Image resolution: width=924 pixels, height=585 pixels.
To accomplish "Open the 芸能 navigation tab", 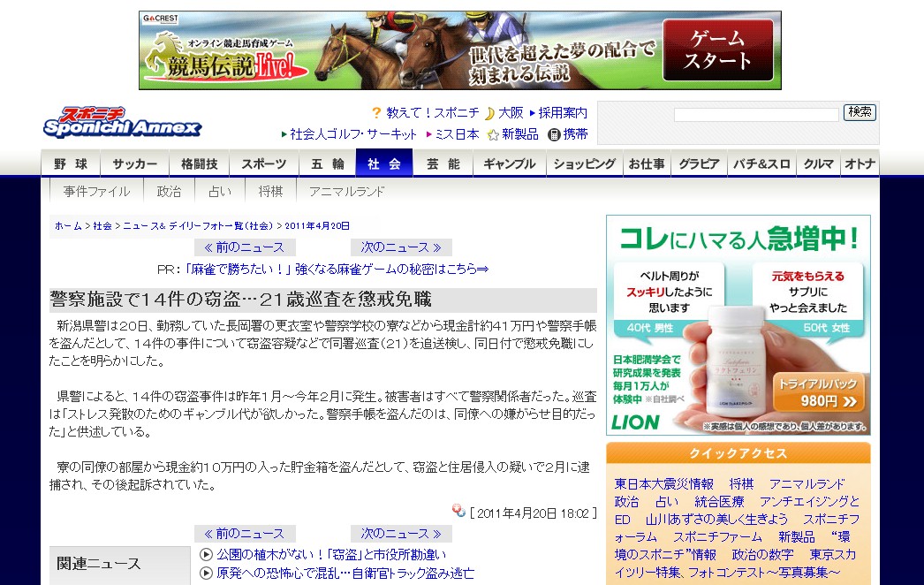I will pyautogui.click(x=443, y=164).
